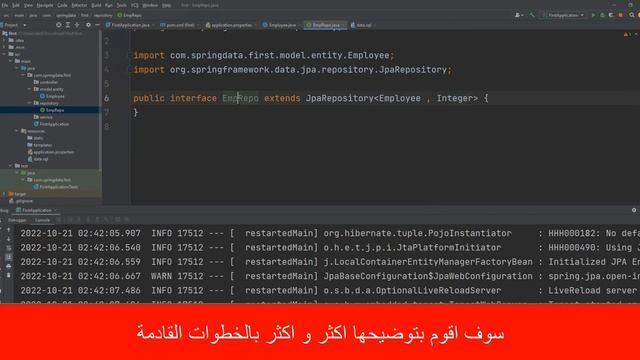Select .gitignore file in project tree
The width and height of the screenshot is (640, 360).
pos(21,200)
